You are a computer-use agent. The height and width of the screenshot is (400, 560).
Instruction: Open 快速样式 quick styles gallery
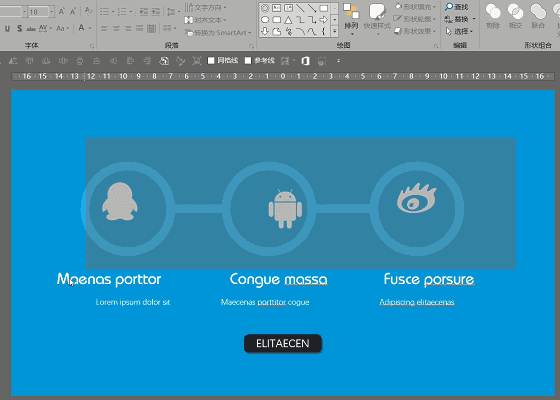click(x=377, y=20)
